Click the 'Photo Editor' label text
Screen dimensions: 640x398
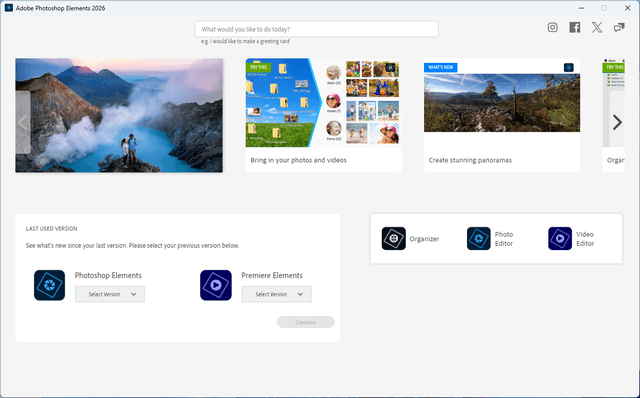504,239
